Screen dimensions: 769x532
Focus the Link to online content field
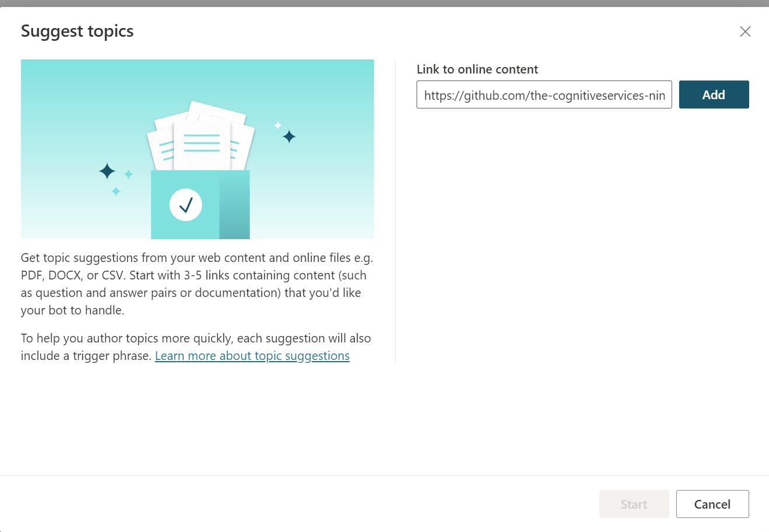click(544, 95)
